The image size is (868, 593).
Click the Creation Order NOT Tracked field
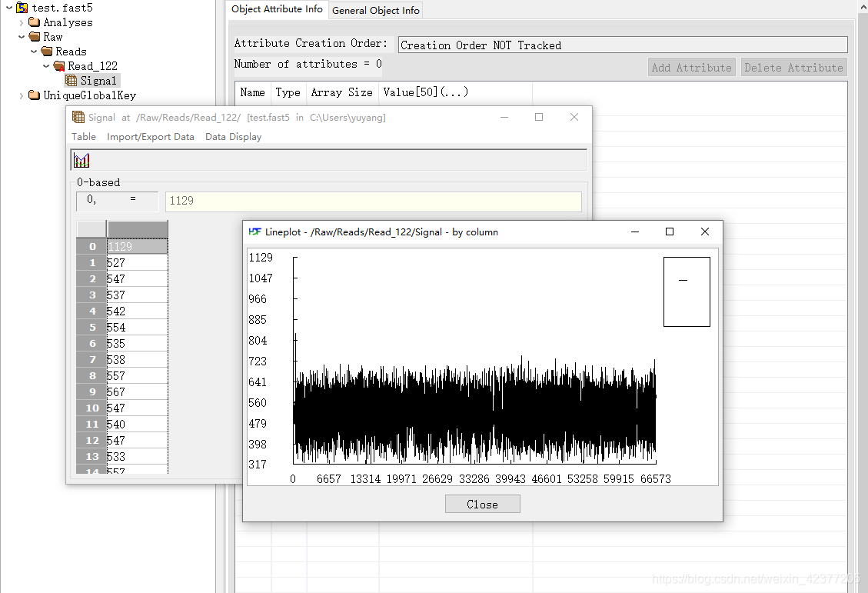[x=623, y=45]
